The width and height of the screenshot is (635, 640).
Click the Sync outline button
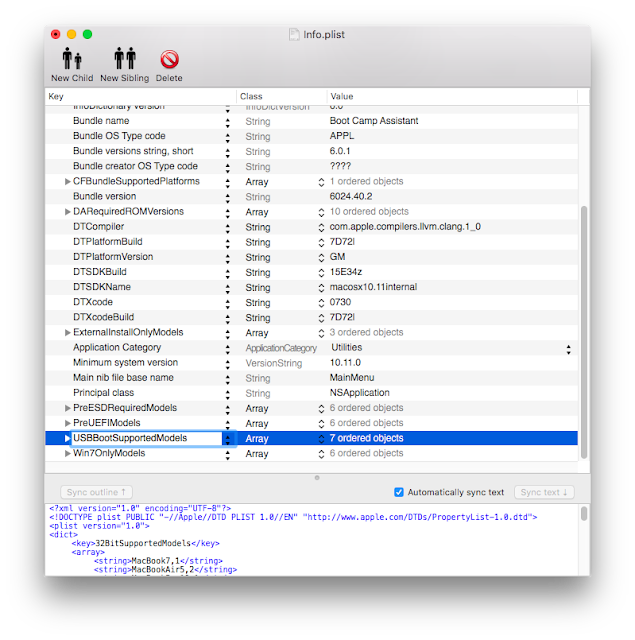(96, 492)
